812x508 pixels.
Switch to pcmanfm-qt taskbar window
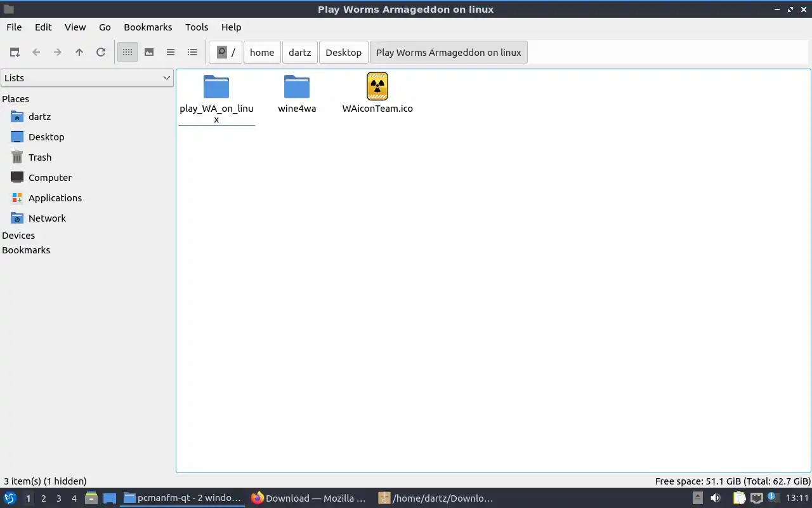[182, 498]
